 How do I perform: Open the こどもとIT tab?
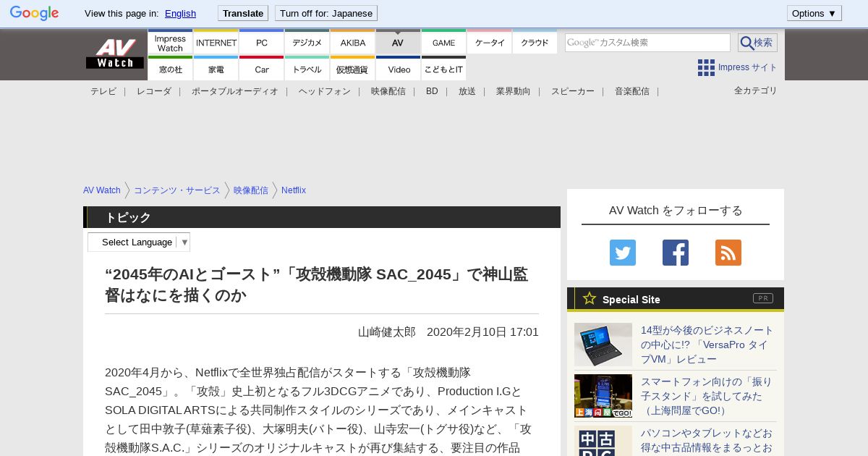pos(443,69)
